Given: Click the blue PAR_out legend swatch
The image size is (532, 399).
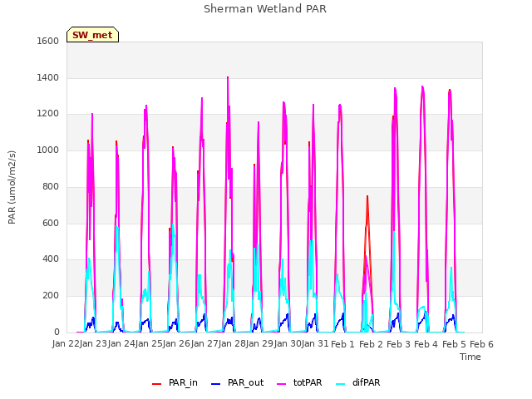Looking at the screenshot, I should (x=215, y=384).
